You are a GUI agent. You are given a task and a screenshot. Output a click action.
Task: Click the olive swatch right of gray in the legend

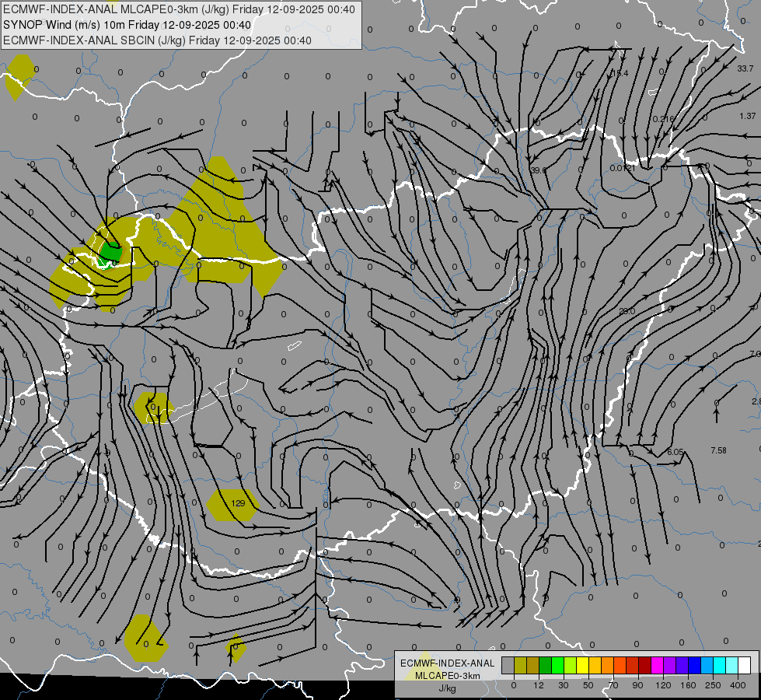[x=520, y=665]
